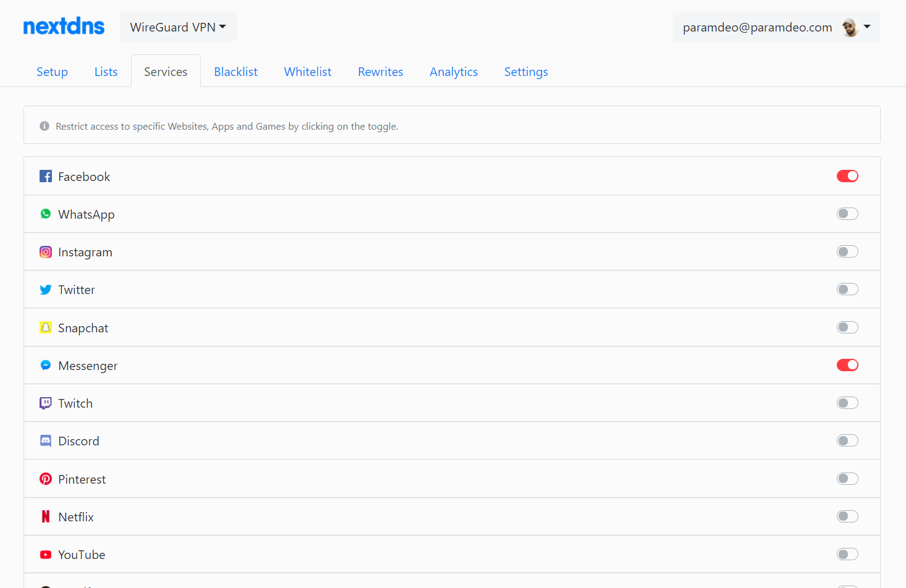Screen dimensions: 906x588
Task: Click the WhatsApp service name
Action: pos(87,214)
